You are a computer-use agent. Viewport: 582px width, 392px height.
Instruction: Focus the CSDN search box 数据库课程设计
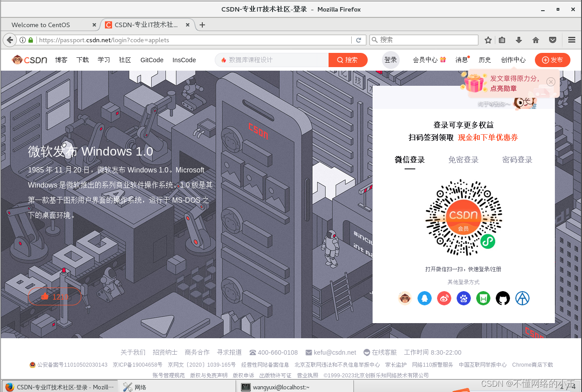coord(272,60)
